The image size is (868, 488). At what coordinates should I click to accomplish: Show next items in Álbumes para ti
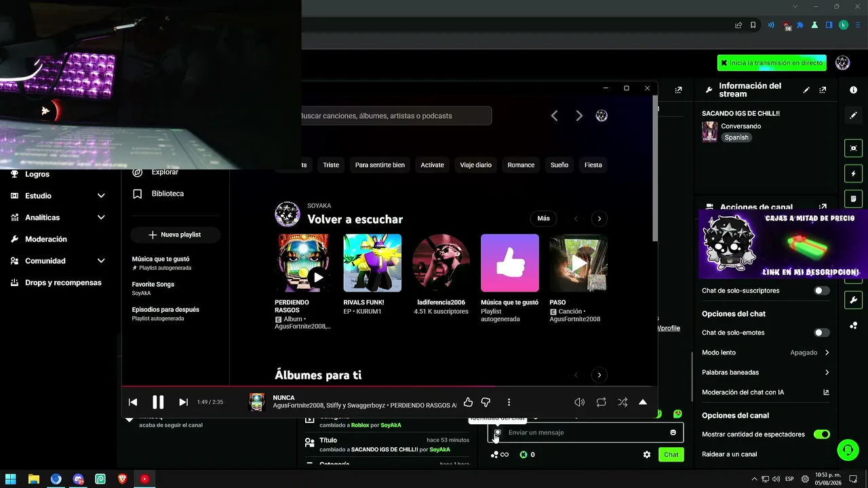click(x=599, y=375)
